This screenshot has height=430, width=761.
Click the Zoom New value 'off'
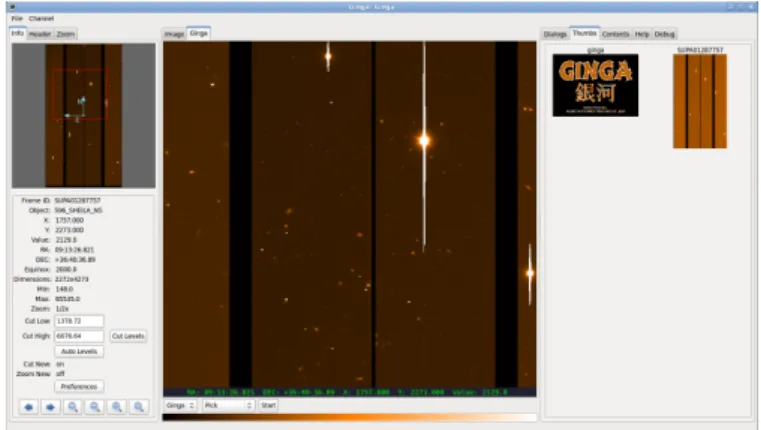tap(60, 374)
